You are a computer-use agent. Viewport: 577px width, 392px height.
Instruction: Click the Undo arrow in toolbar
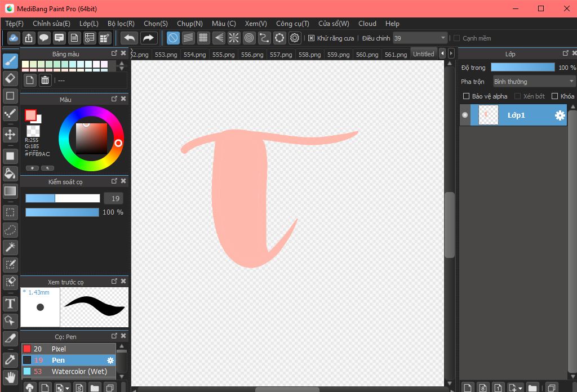click(129, 38)
